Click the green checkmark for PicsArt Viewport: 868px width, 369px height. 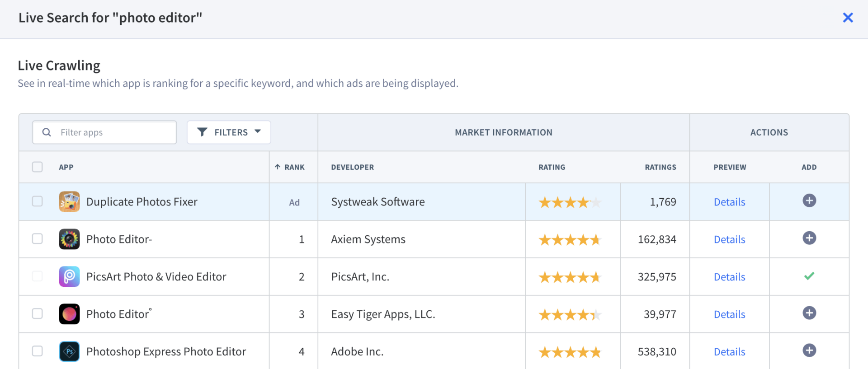809,276
